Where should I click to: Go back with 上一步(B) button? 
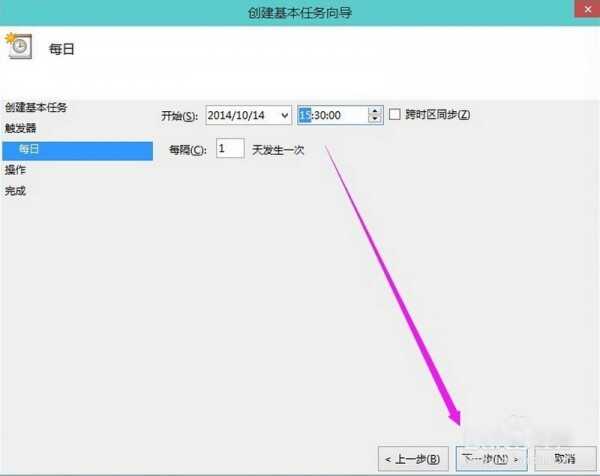(x=412, y=458)
